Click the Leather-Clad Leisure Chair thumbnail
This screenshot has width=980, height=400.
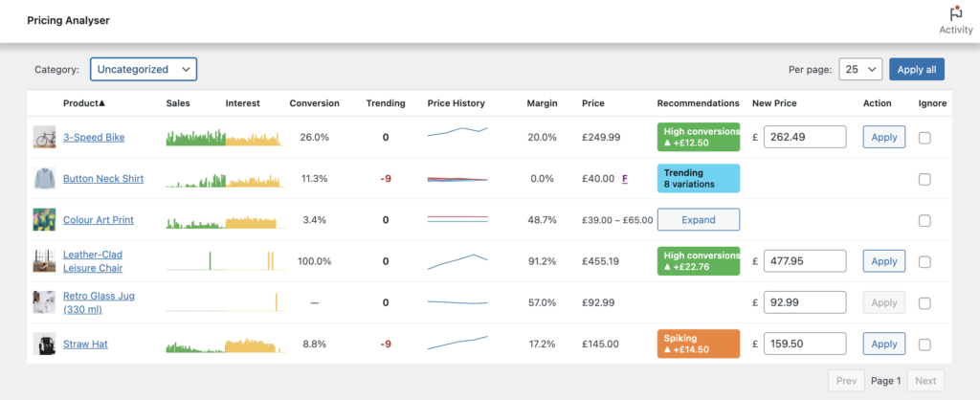44,261
